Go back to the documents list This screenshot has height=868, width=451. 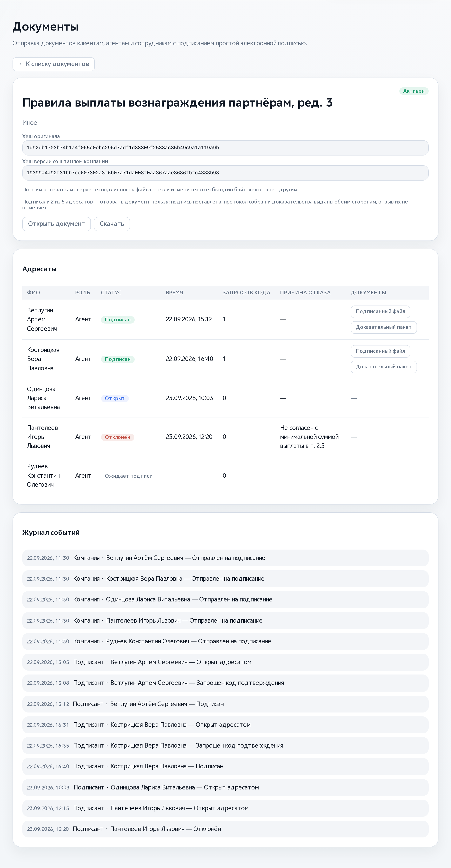[x=54, y=64]
